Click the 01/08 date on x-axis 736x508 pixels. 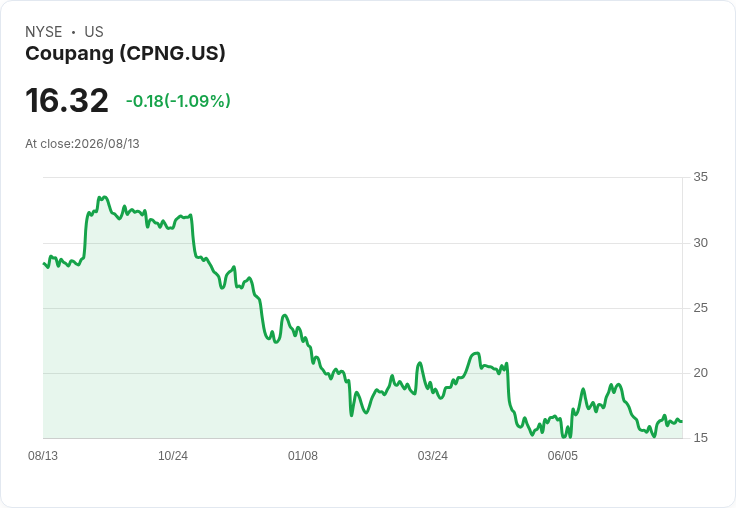[303, 455]
